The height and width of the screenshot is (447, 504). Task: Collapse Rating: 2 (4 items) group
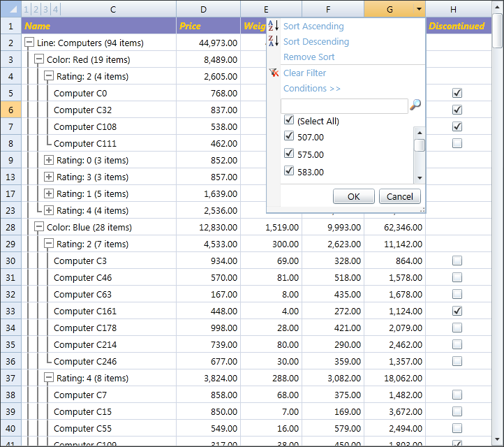point(49,76)
